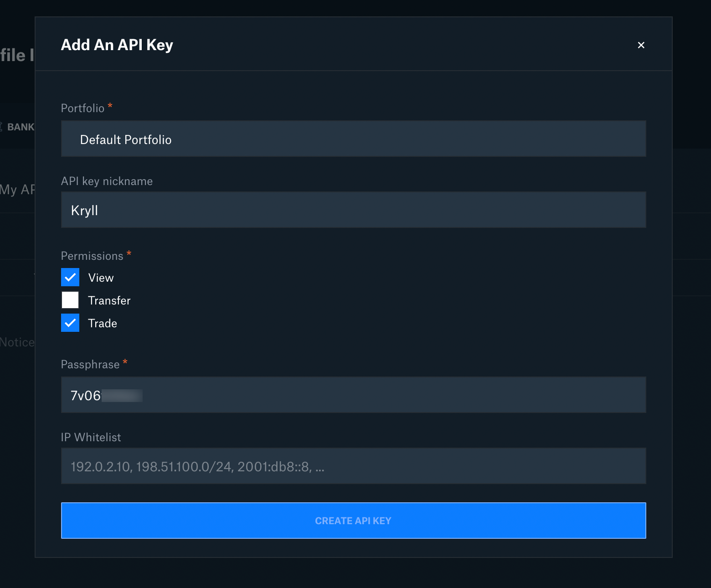Enable the Transfer permission checkbox
This screenshot has width=711, height=588.
70,300
